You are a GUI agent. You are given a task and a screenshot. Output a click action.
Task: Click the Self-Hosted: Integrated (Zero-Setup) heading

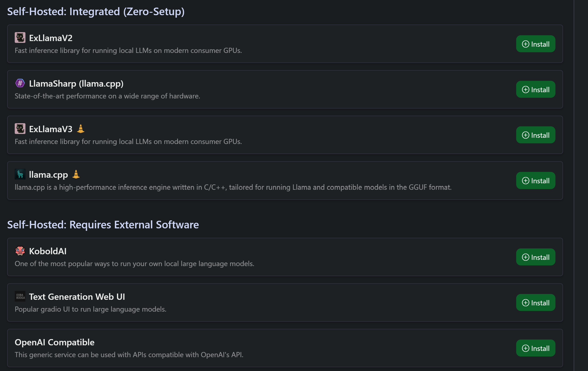[96, 11]
